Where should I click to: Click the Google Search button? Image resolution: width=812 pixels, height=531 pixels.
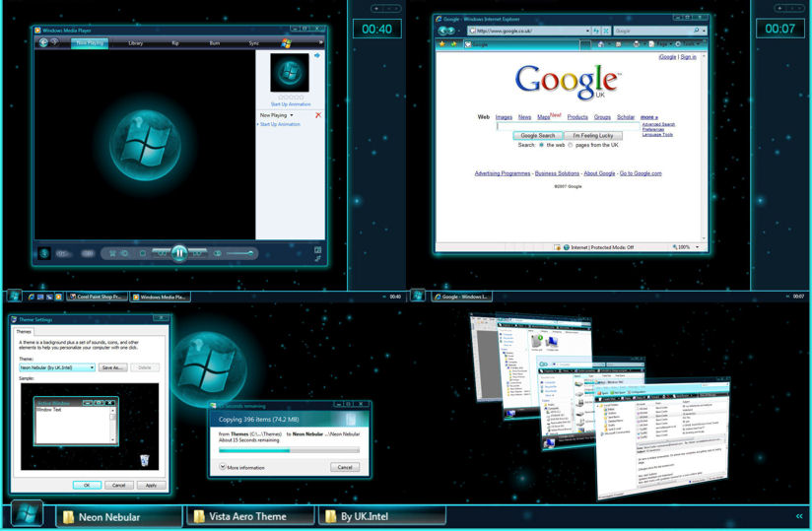pyautogui.click(x=537, y=136)
